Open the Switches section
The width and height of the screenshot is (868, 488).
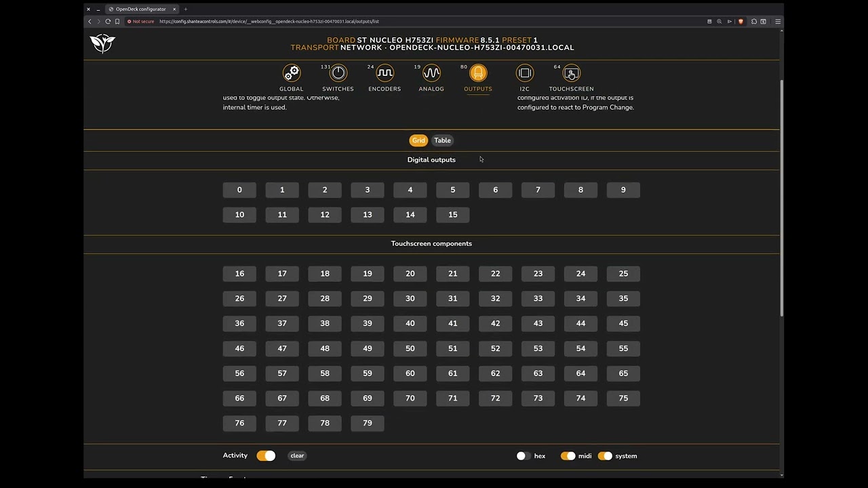click(x=338, y=78)
